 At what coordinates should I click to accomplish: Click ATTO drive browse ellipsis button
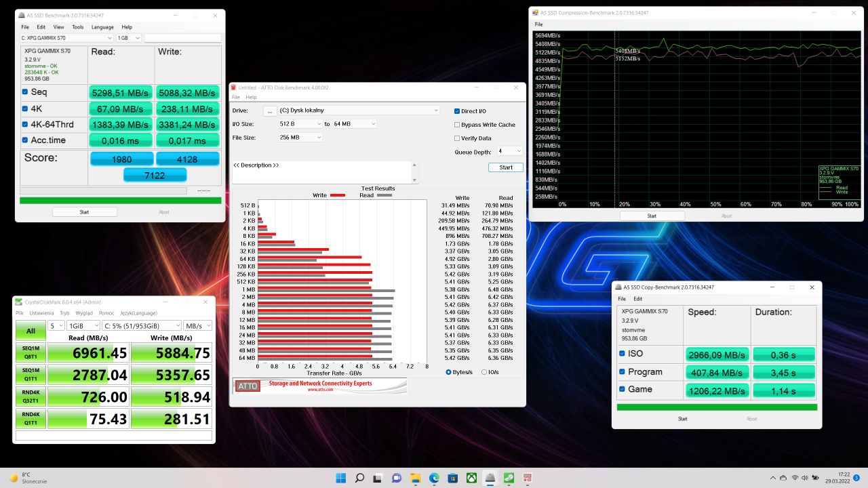coord(269,110)
